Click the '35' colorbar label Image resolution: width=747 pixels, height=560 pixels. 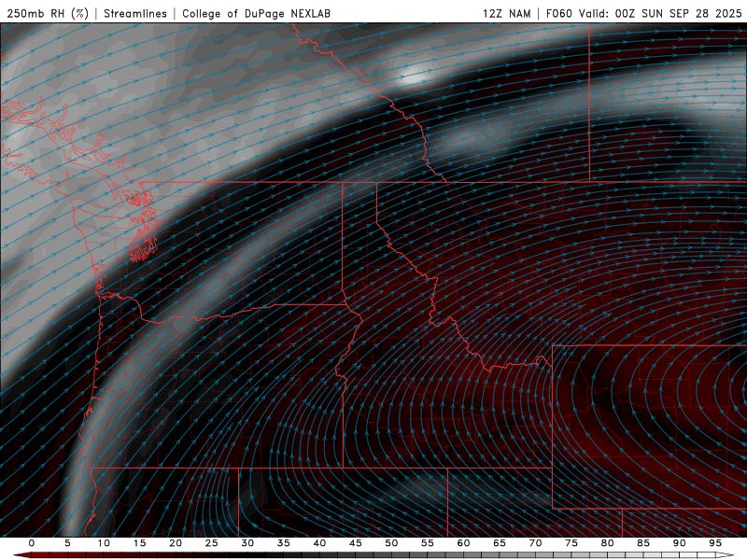(284, 543)
